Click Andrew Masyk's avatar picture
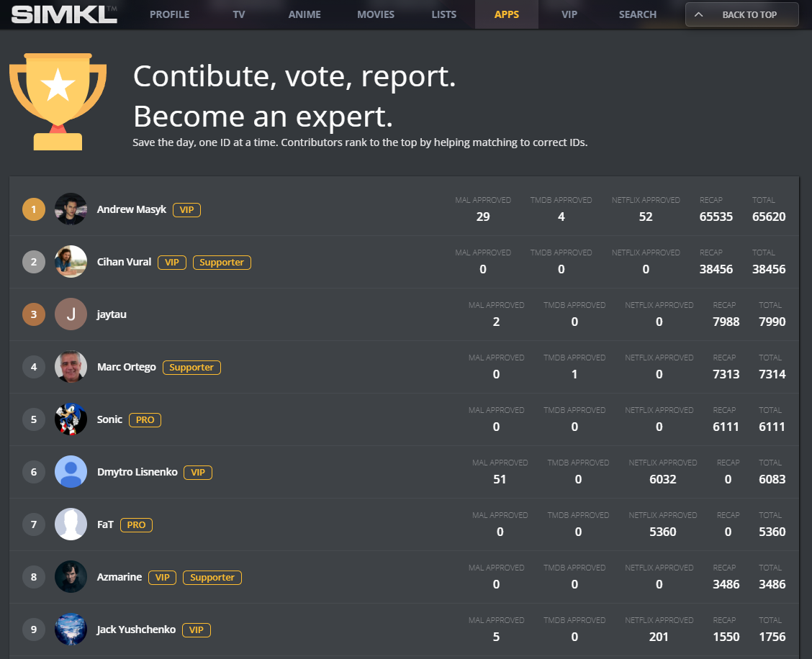 point(71,209)
